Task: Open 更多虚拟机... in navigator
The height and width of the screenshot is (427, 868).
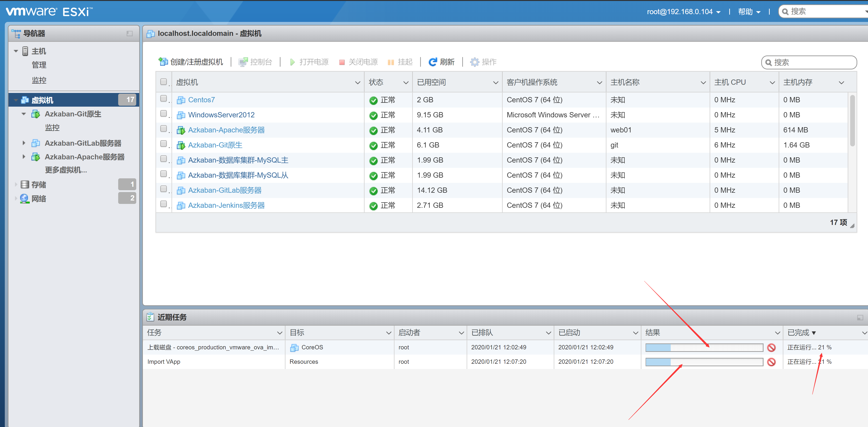Action: (66, 170)
